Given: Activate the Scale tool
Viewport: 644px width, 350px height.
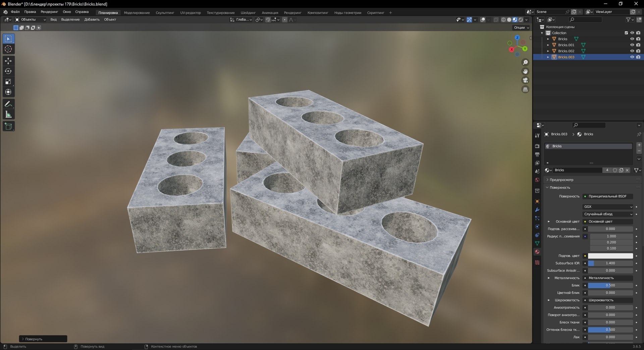Looking at the screenshot, I should (x=8, y=82).
